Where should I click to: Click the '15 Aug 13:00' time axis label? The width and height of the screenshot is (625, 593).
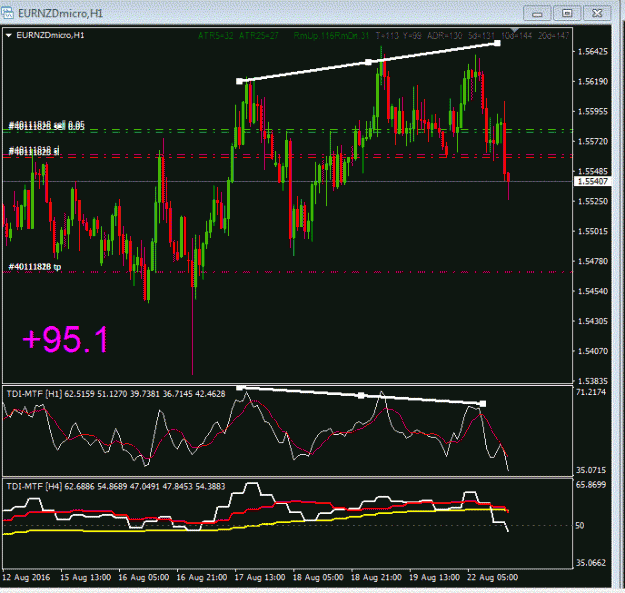pos(85,577)
